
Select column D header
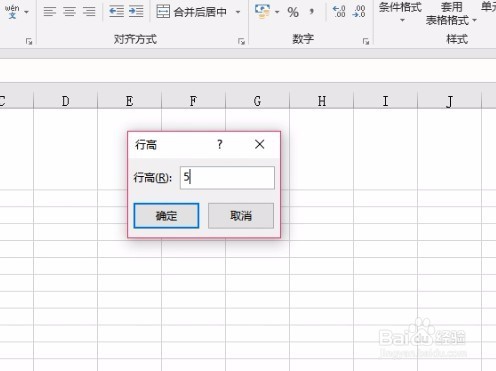[66, 101]
